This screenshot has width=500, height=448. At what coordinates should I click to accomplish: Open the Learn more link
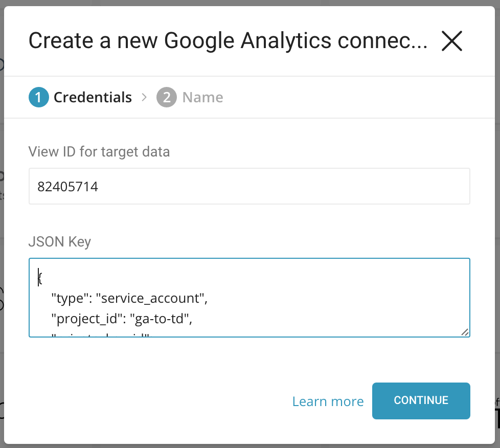pos(328,401)
